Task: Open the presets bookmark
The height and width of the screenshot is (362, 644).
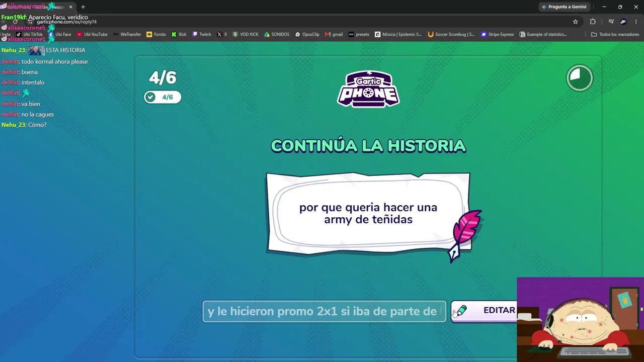Action: (x=359, y=35)
